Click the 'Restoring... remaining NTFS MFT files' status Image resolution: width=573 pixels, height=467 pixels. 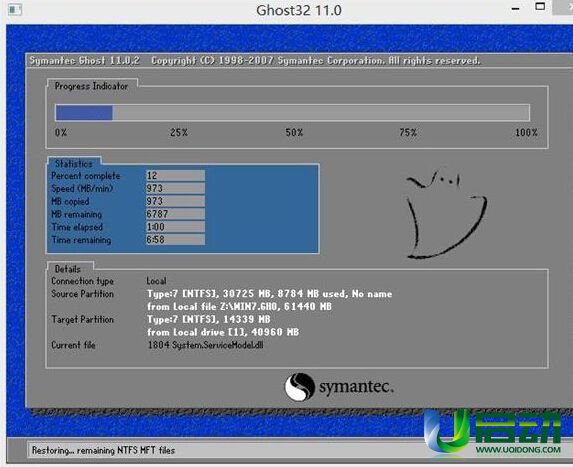point(103,451)
